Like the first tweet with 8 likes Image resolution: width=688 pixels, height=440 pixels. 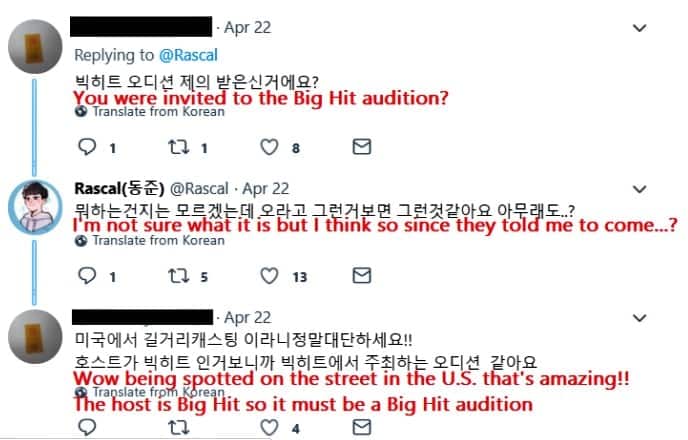268,148
